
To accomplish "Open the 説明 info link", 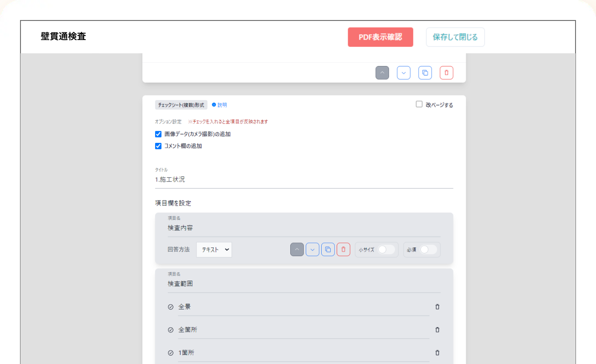I will coord(220,105).
